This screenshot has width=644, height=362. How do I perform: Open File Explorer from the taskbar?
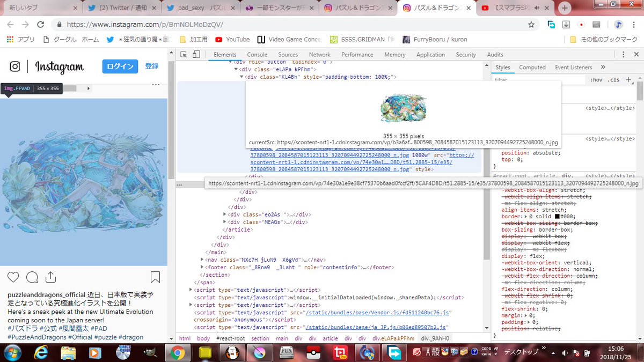(68, 352)
